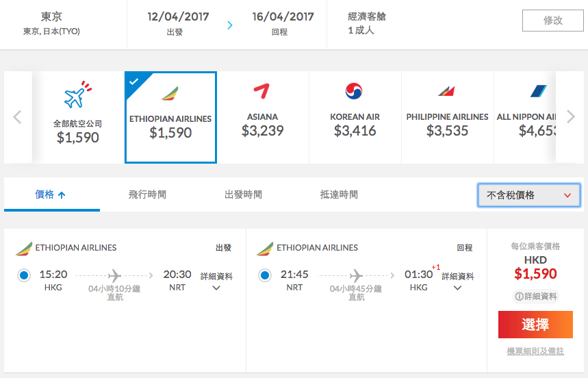
Task: Go to previous airlines with left arrow
Action: (x=17, y=117)
